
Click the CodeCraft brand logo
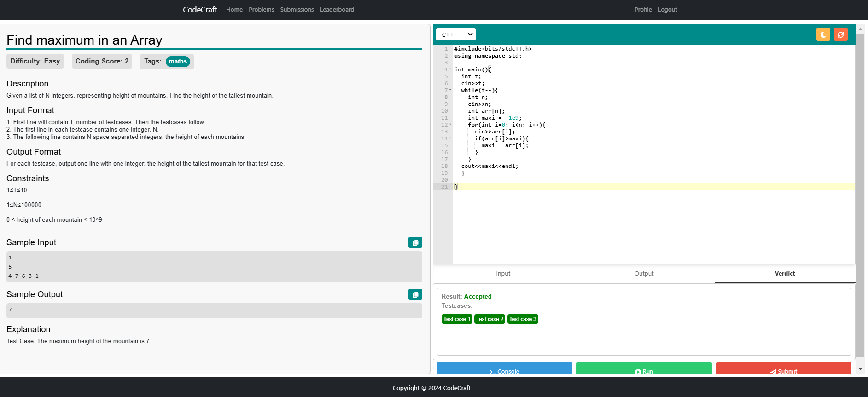click(200, 10)
